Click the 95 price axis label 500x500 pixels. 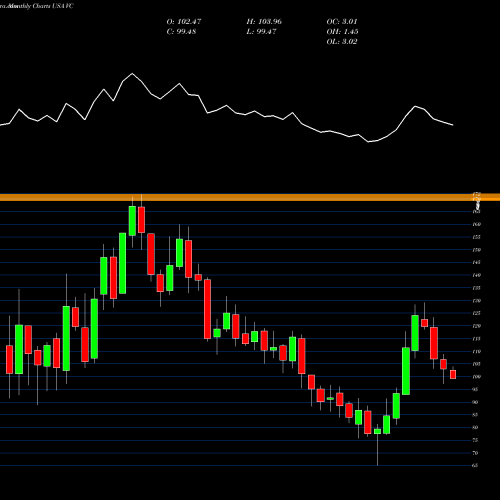click(x=475, y=389)
